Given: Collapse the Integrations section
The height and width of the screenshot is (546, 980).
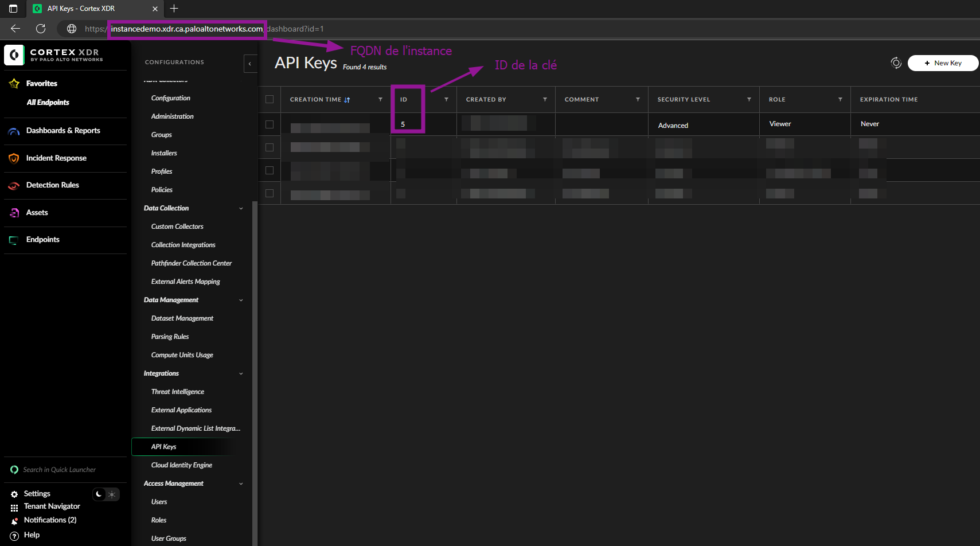Looking at the screenshot, I should pos(241,374).
